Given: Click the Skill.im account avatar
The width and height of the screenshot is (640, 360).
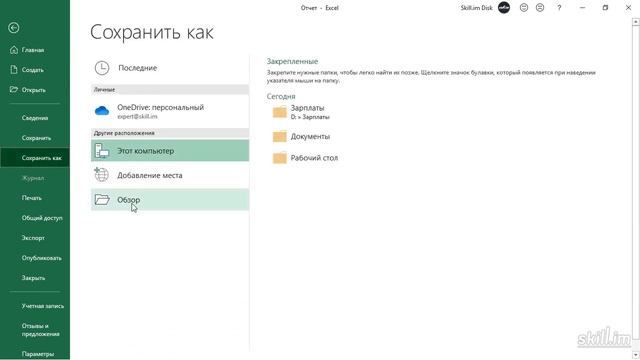Looking at the screenshot, I should pyautogui.click(x=504, y=7).
